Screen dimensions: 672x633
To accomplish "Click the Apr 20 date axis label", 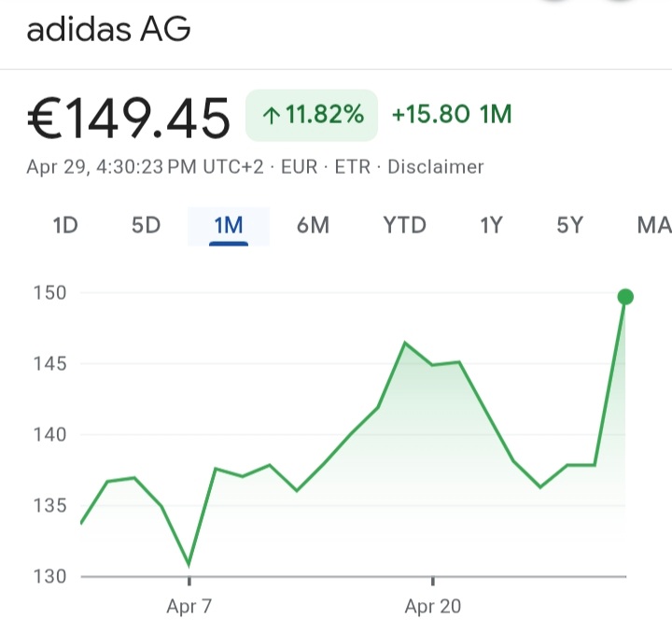I will tap(433, 607).
